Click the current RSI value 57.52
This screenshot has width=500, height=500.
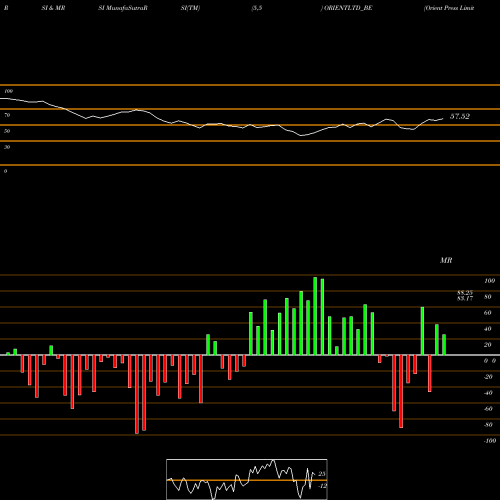click(x=460, y=116)
